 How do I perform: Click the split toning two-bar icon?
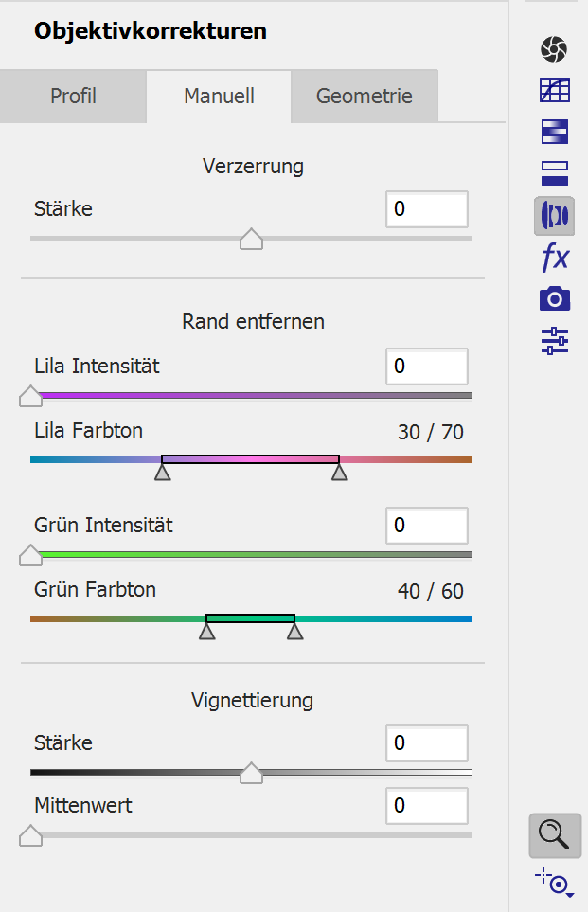[x=554, y=172]
